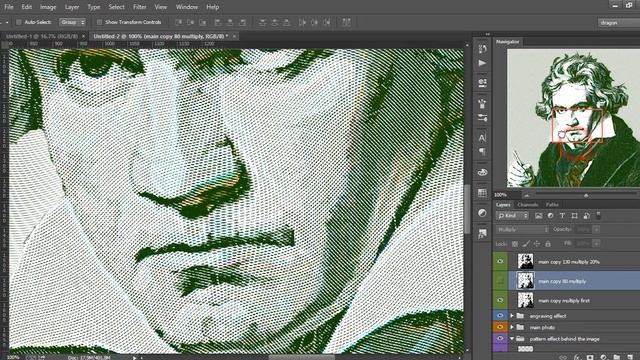Click the pixel layer filter icon
Viewport: 640px width, 360px height.
pyautogui.click(x=539, y=216)
